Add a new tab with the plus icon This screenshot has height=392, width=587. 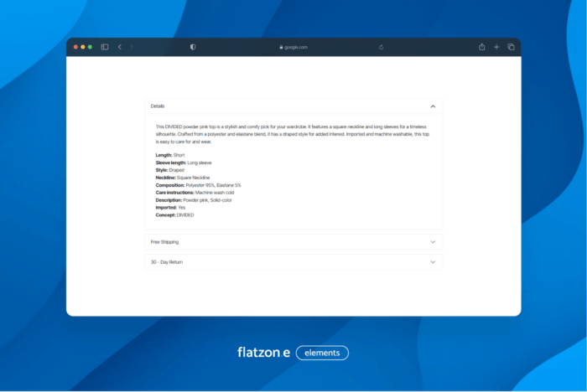(x=496, y=47)
